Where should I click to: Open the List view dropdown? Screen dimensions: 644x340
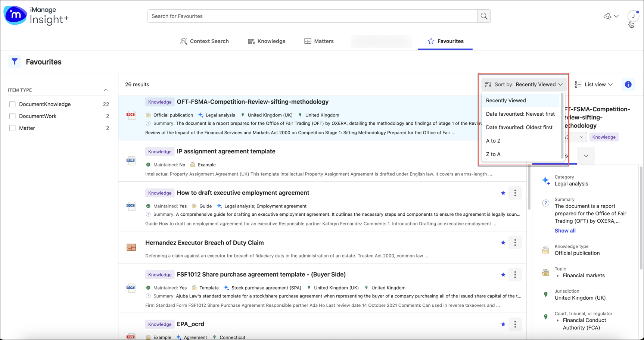tap(594, 84)
